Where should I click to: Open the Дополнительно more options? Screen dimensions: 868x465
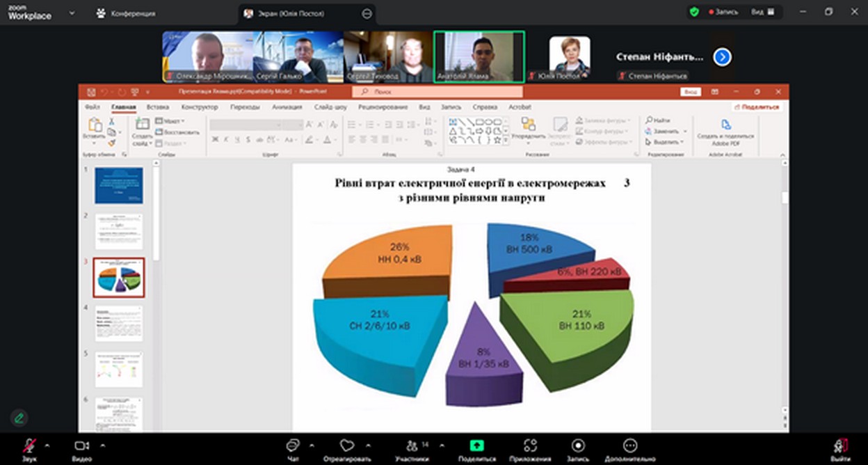point(630,446)
